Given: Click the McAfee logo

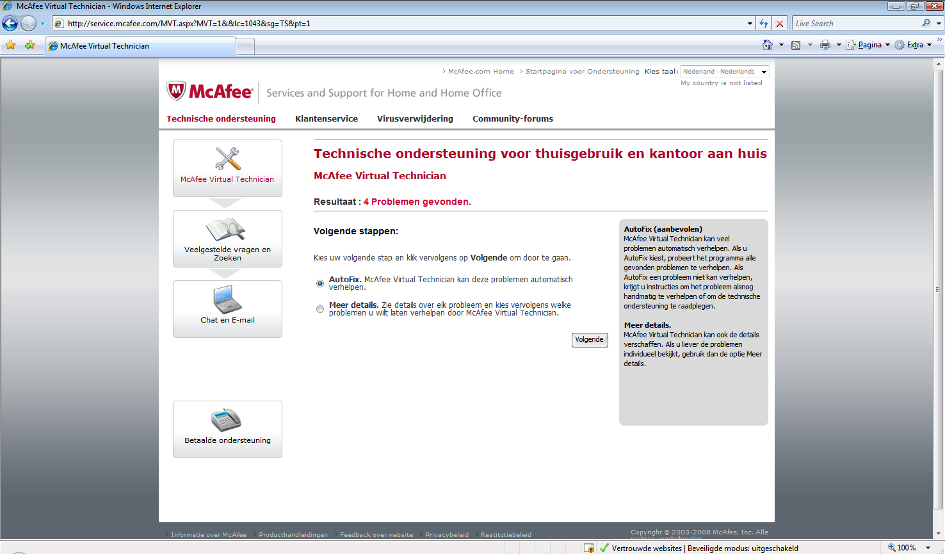Looking at the screenshot, I should tap(210, 92).
